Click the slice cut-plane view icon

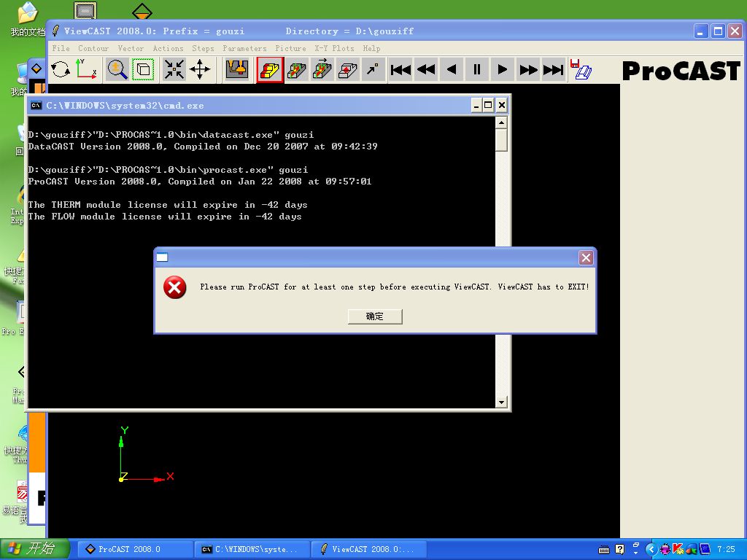click(296, 70)
